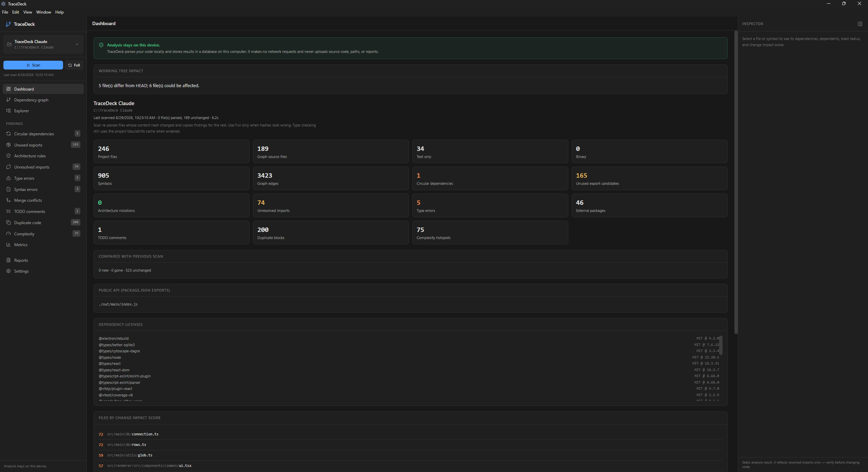
Task: Open Unused exports findings
Action: click(43, 145)
